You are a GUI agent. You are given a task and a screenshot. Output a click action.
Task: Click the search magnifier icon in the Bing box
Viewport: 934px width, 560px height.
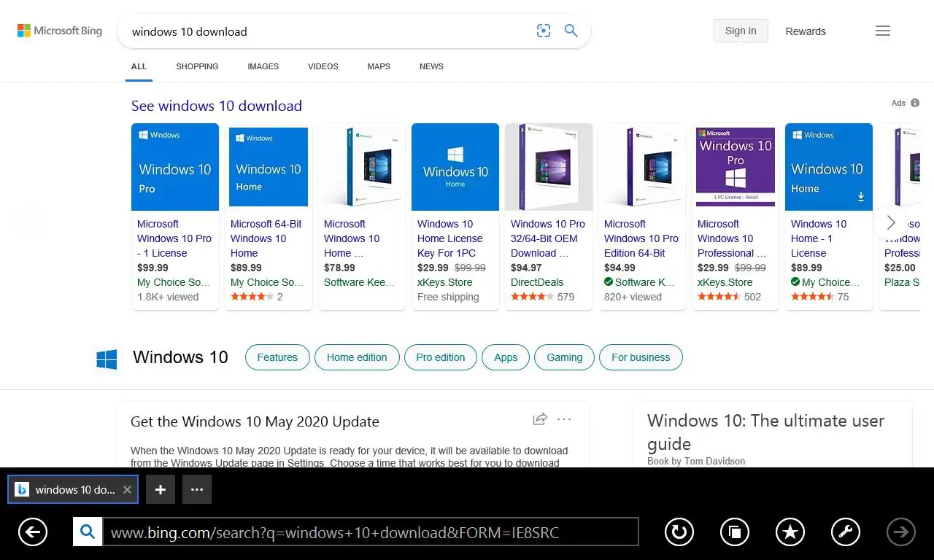point(571,31)
